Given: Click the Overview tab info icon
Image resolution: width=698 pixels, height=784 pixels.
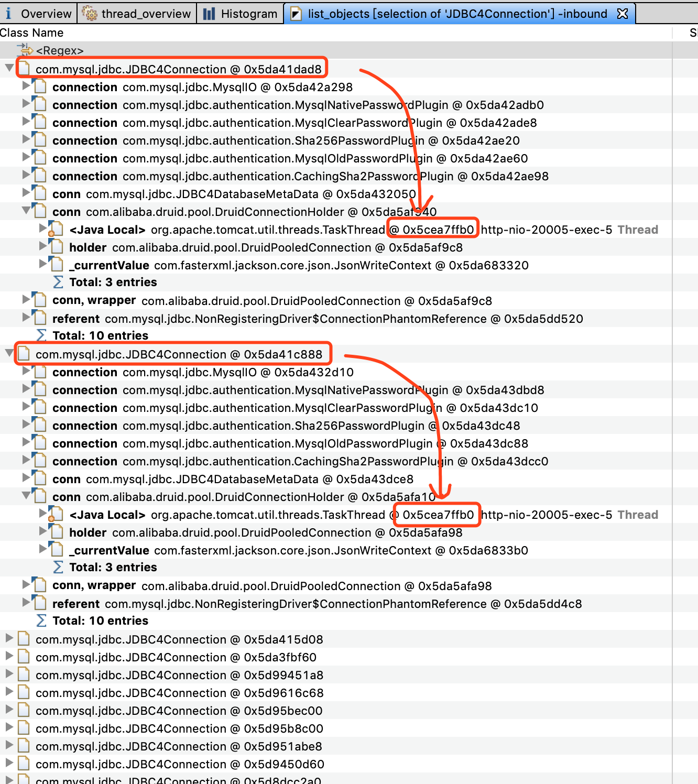Looking at the screenshot, I should tap(8, 14).
